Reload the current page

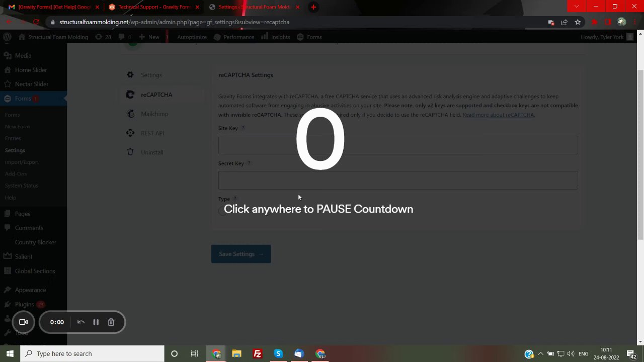(36, 22)
